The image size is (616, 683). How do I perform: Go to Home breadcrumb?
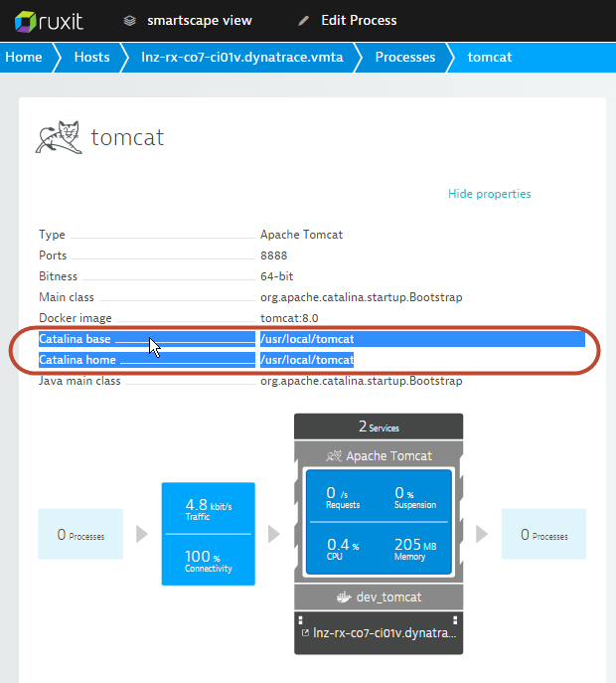24,57
